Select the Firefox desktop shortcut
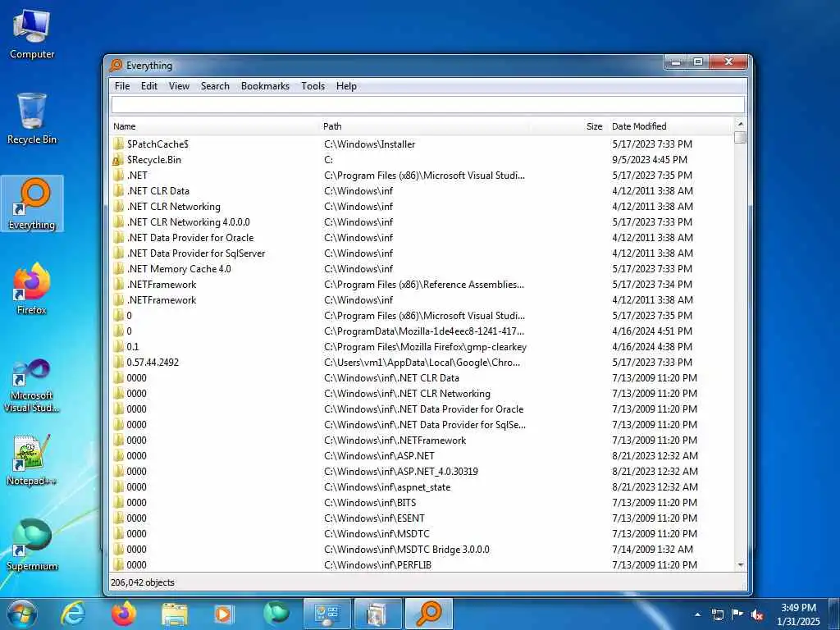Viewport: 840px width, 630px height. pyautogui.click(x=32, y=288)
